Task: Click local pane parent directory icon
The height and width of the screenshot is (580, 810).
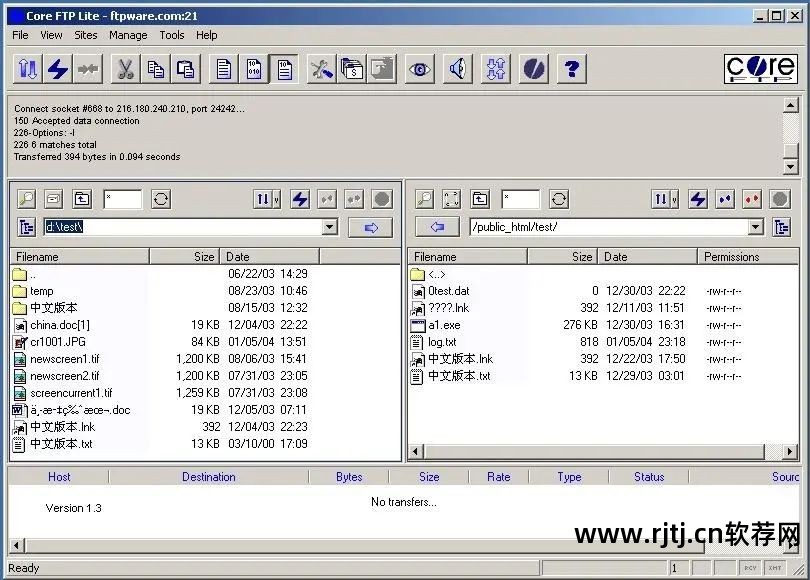Action: coord(82,199)
